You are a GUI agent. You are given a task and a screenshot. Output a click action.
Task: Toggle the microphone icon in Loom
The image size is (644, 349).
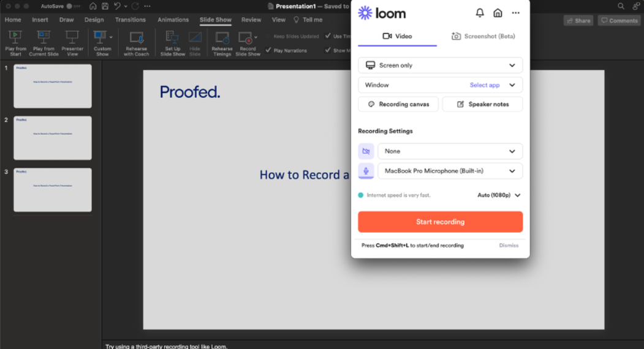click(x=366, y=171)
